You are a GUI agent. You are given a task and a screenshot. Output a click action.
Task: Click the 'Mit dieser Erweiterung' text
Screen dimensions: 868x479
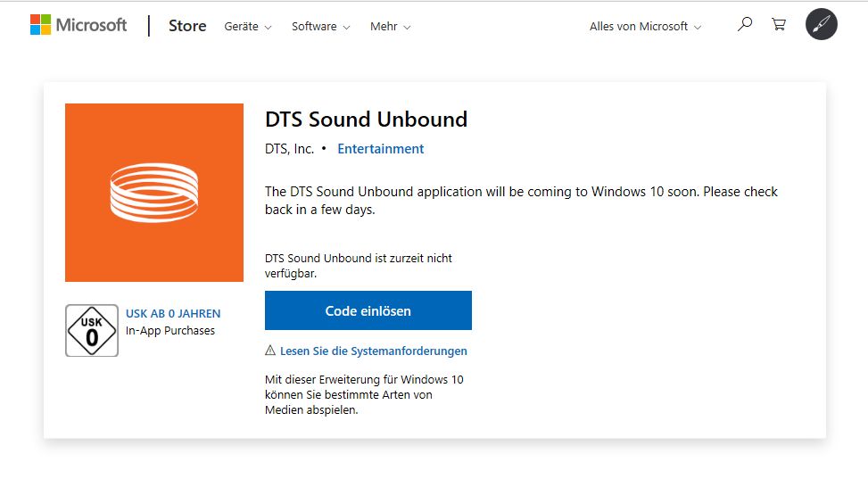pyautogui.click(x=364, y=395)
